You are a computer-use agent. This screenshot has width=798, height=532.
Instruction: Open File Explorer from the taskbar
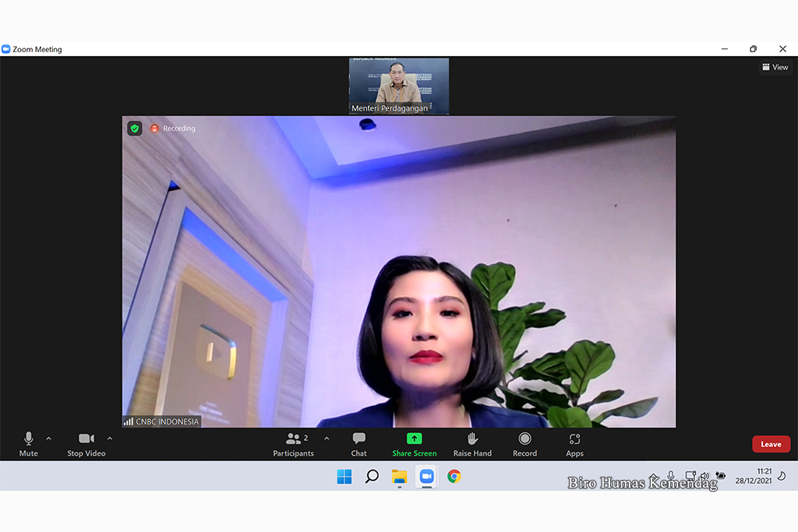tap(399, 477)
